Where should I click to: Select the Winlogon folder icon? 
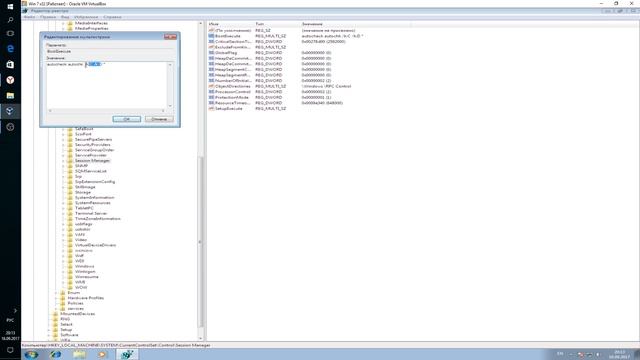70,271
